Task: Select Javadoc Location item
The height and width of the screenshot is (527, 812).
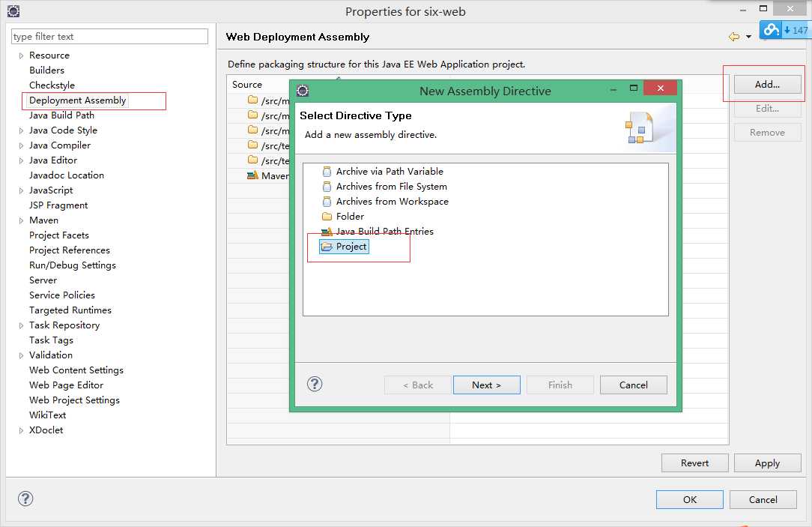Action: (66, 175)
